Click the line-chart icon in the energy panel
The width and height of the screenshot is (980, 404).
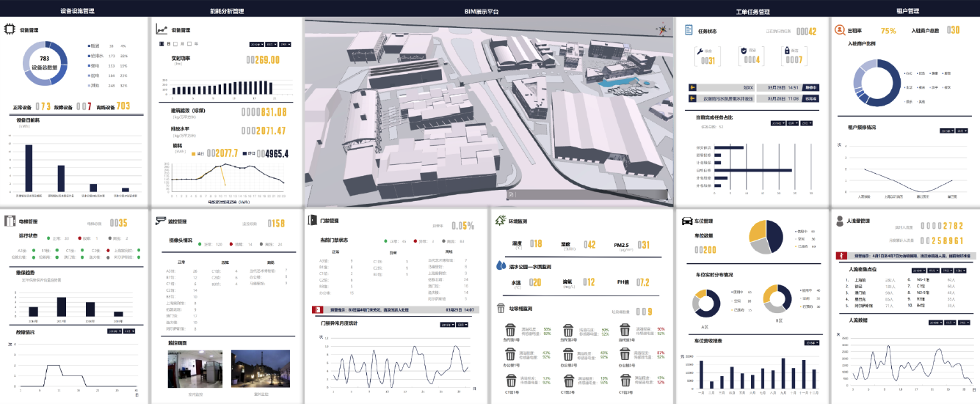click(161, 30)
